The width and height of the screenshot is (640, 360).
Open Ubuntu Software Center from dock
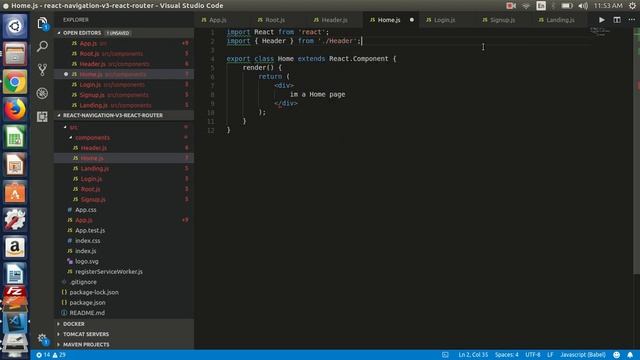click(15, 192)
